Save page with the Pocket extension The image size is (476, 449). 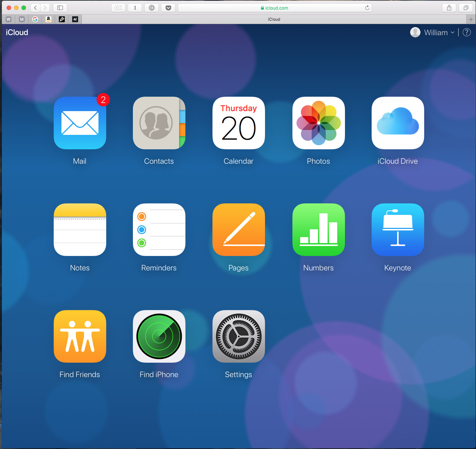click(x=168, y=8)
